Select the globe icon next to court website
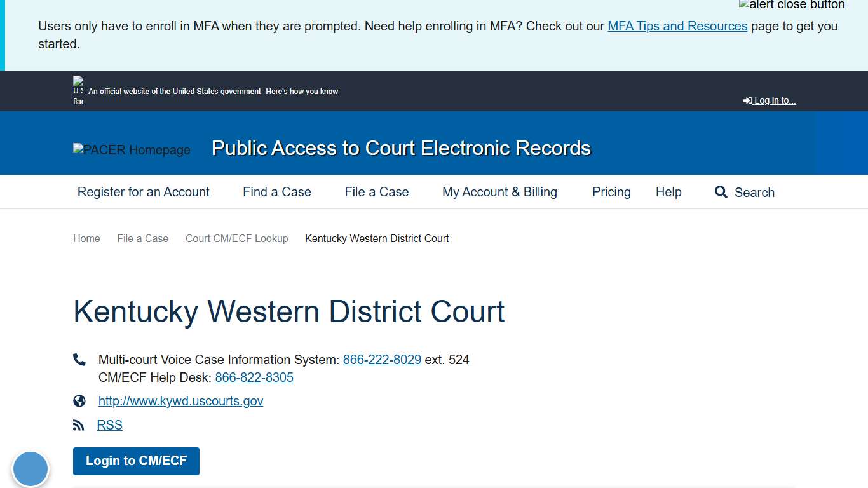This screenshot has height=488, width=868. pyautogui.click(x=79, y=401)
